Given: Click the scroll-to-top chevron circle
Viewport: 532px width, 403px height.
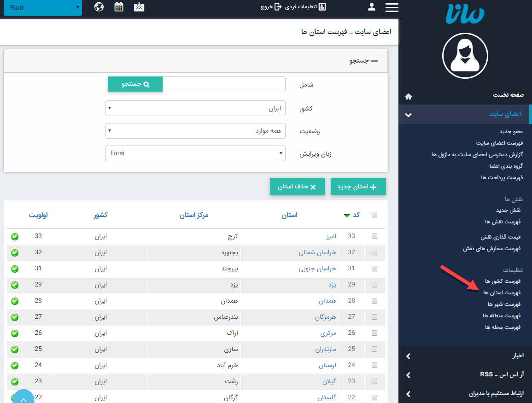Looking at the screenshot, I should pyautogui.click(x=23, y=396).
